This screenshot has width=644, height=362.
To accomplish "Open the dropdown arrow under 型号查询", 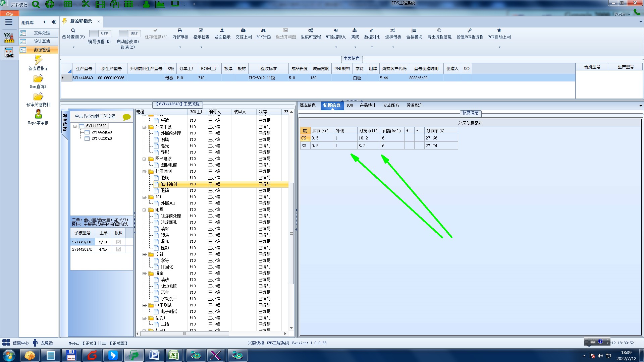I will pyautogui.click(x=73, y=47).
